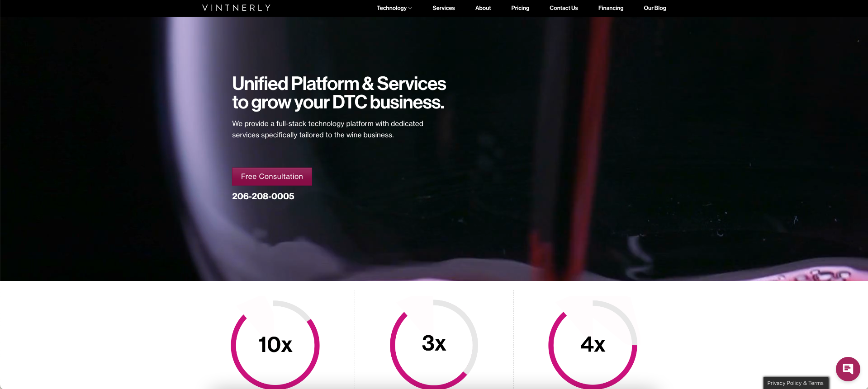
Task: Click the 4x progress circle
Action: tap(593, 345)
